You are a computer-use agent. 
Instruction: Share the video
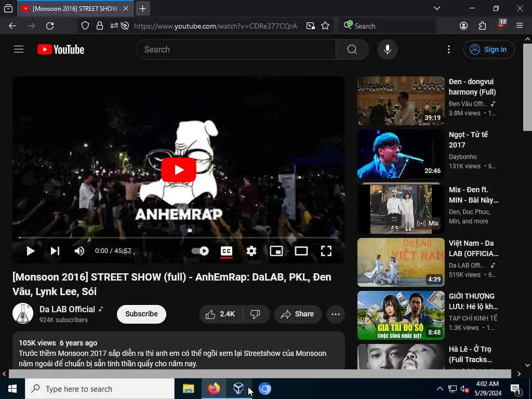(298, 314)
